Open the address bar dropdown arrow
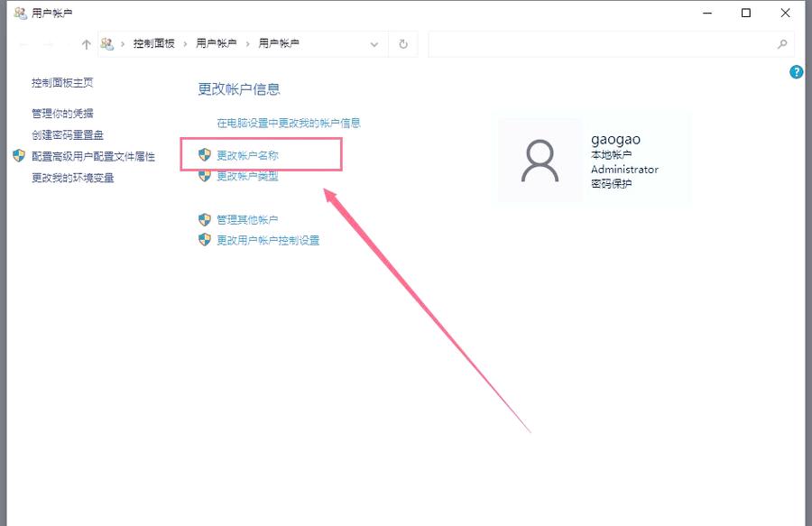812x526 pixels. point(374,42)
